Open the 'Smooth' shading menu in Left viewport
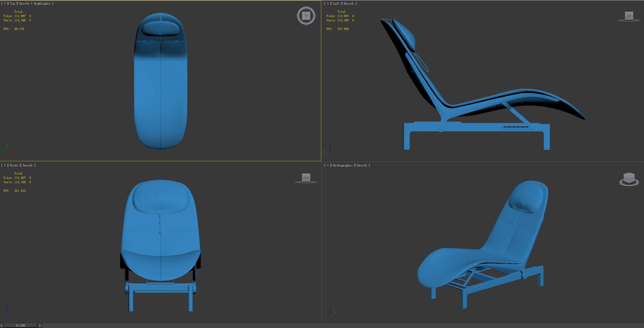 349,3
